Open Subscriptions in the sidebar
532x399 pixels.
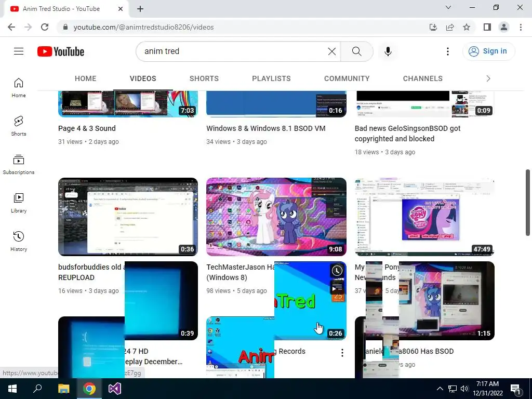tap(19, 165)
